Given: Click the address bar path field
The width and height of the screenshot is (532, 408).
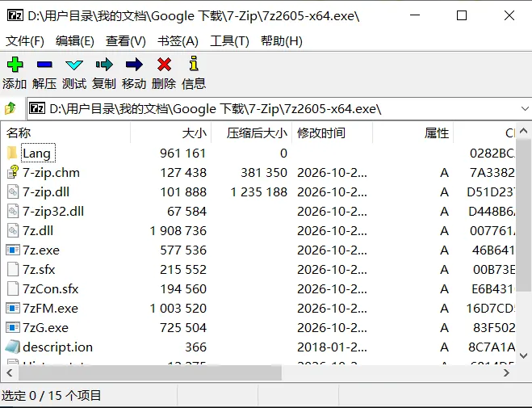Looking at the screenshot, I should click(x=279, y=108).
